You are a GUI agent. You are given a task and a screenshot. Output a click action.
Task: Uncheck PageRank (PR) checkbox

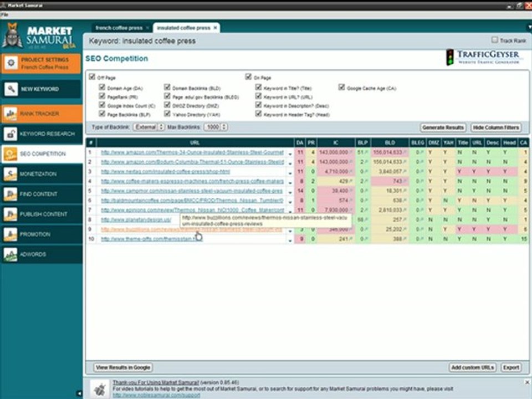(102, 96)
